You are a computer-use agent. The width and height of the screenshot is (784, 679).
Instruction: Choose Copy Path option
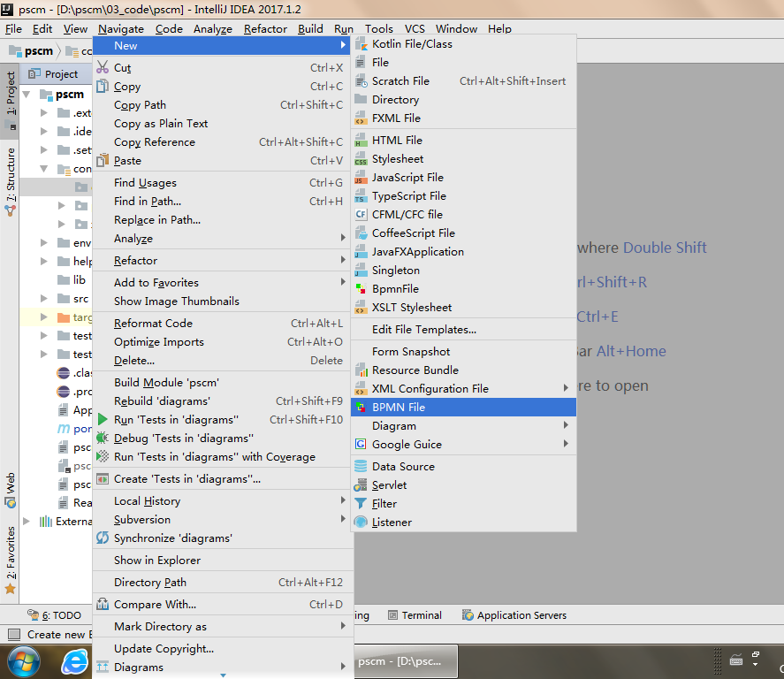coord(223,105)
